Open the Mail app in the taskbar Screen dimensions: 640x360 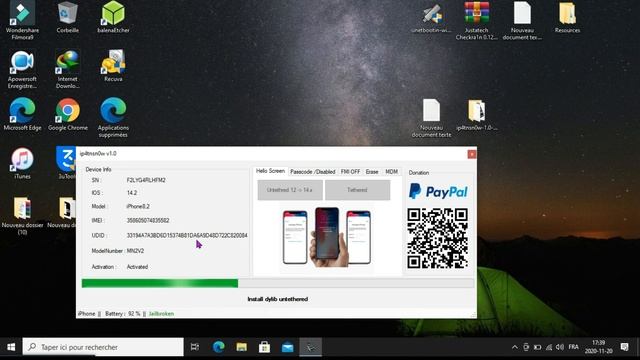pyautogui.click(x=287, y=347)
